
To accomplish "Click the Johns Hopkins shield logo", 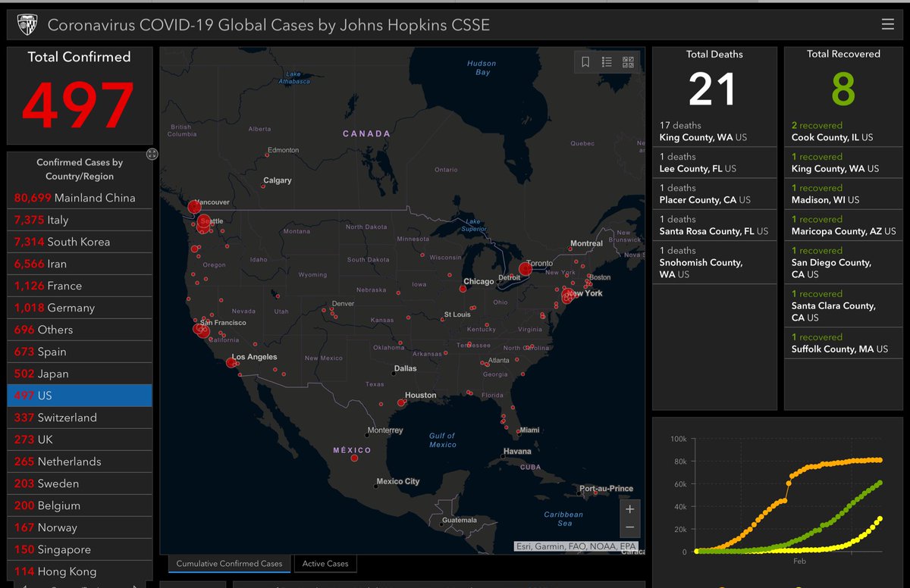I will tap(27, 25).
